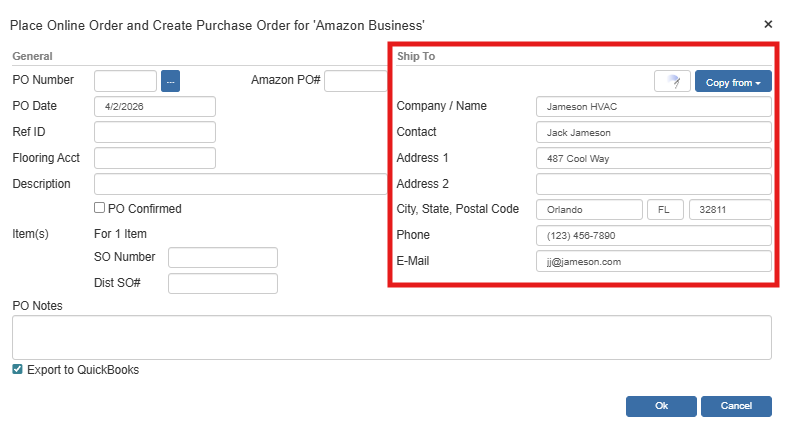Open the Copy from dropdown
Image resolution: width=786 pixels, height=434 pixels.
733,82
